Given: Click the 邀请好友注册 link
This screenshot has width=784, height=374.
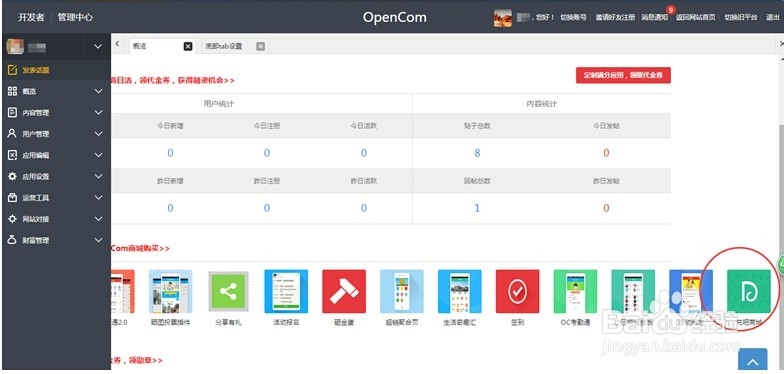Looking at the screenshot, I should [x=615, y=18].
